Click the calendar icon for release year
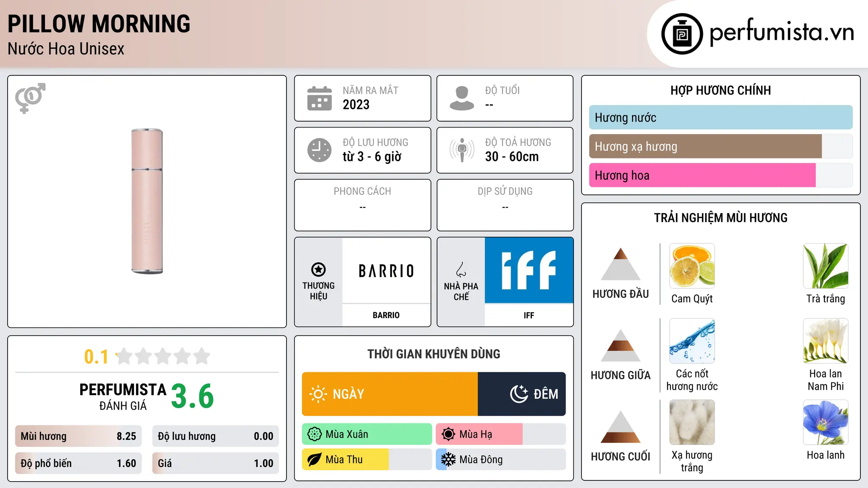This screenshot has height=488, width=868. (x=320, y=98)
